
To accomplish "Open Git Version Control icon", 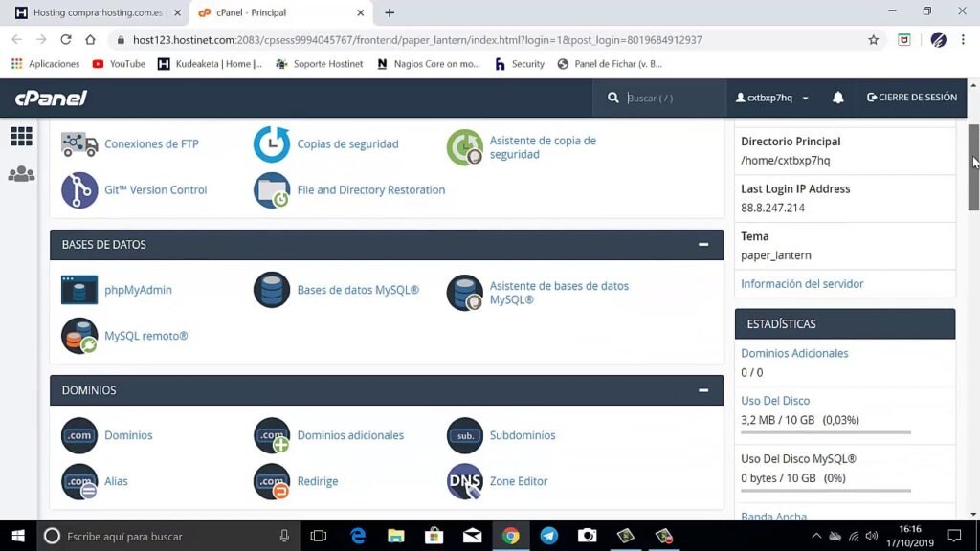I will 79,190.
